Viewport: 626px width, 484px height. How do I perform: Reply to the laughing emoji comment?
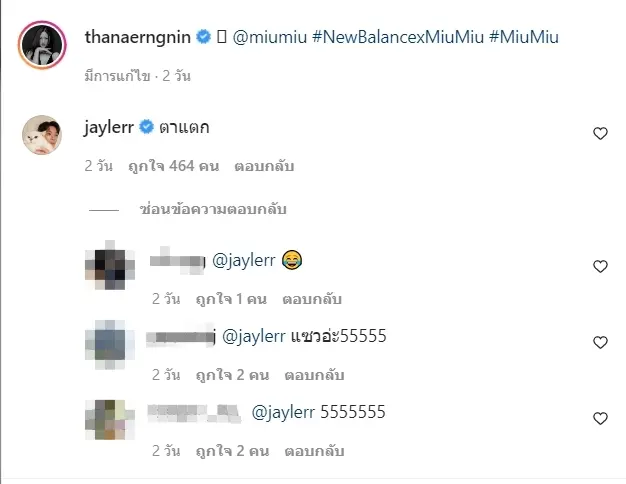point(312,299)
